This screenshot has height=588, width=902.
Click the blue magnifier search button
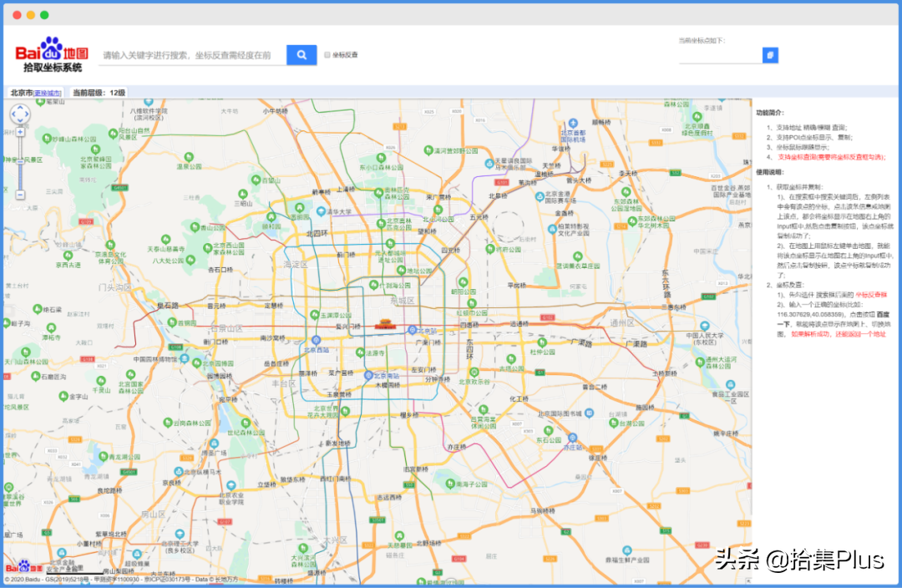pos(302,55)
